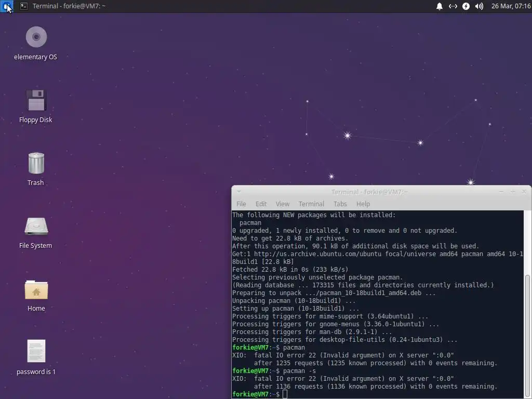Open the View menu in Terminal
532x399 pixels.
pos(282,204)
